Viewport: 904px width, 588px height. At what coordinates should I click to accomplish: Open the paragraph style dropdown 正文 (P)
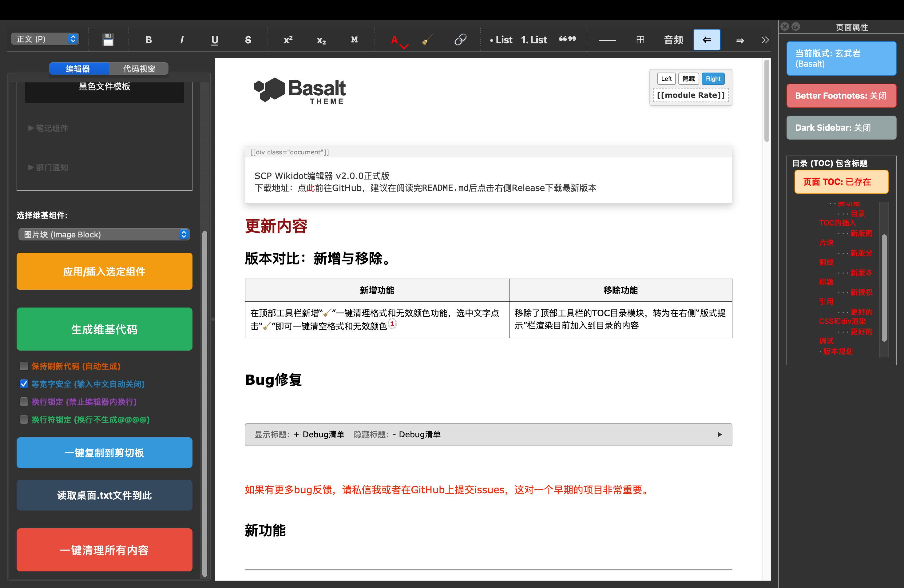click(x=45, y=39)
